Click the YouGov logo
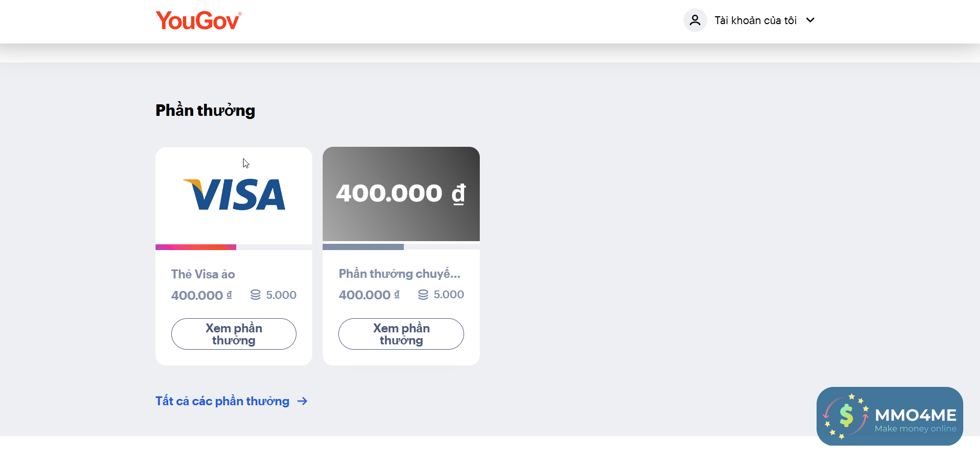 click(198, 21)
